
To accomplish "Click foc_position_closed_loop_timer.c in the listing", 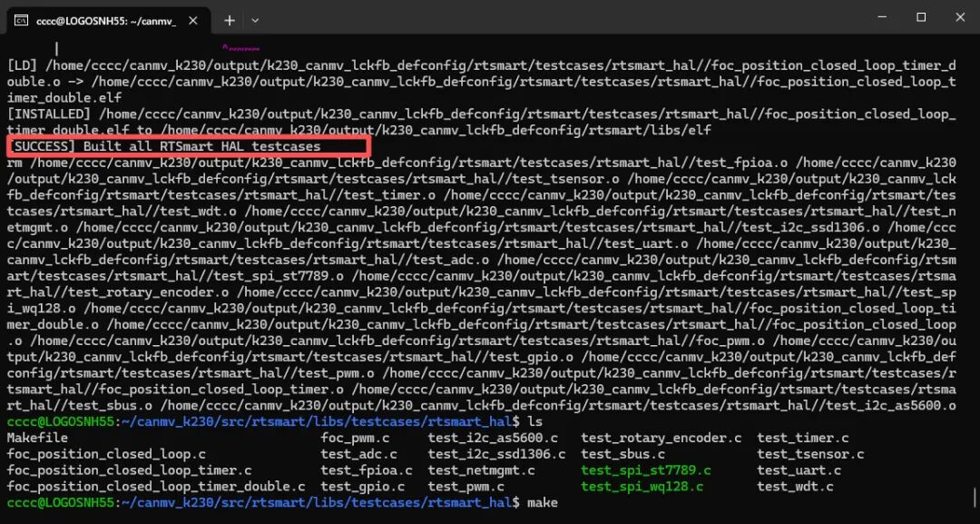I will [x=130, y=470].
